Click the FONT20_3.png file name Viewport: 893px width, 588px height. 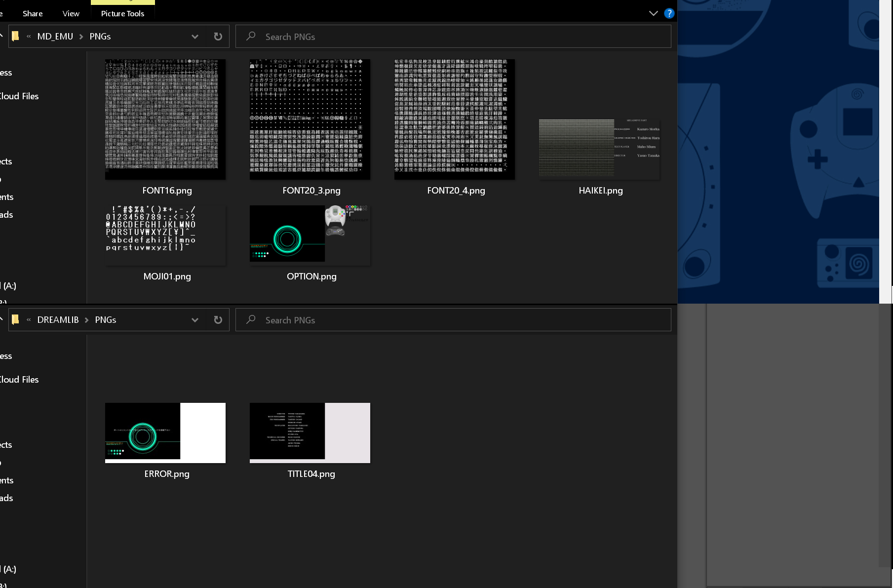(x=311, y=191)
